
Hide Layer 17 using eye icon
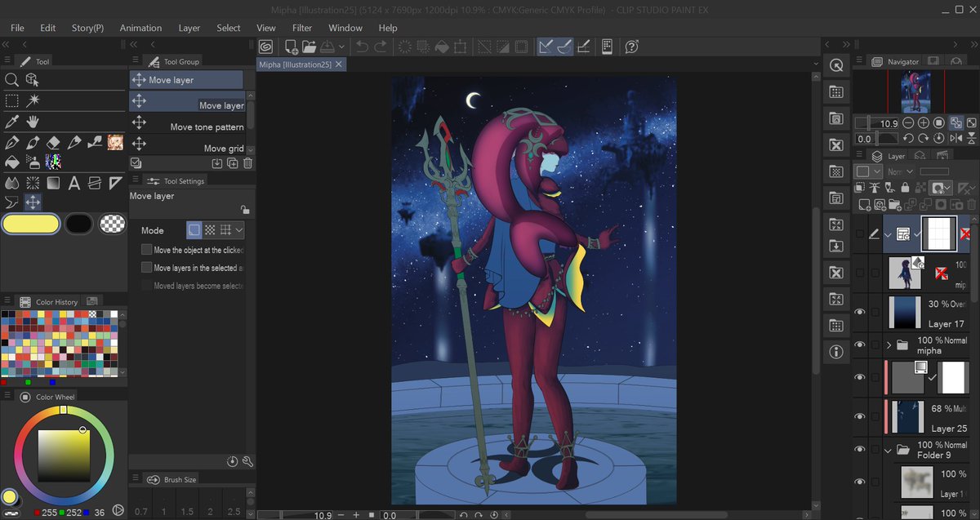[x=859, y=312]
